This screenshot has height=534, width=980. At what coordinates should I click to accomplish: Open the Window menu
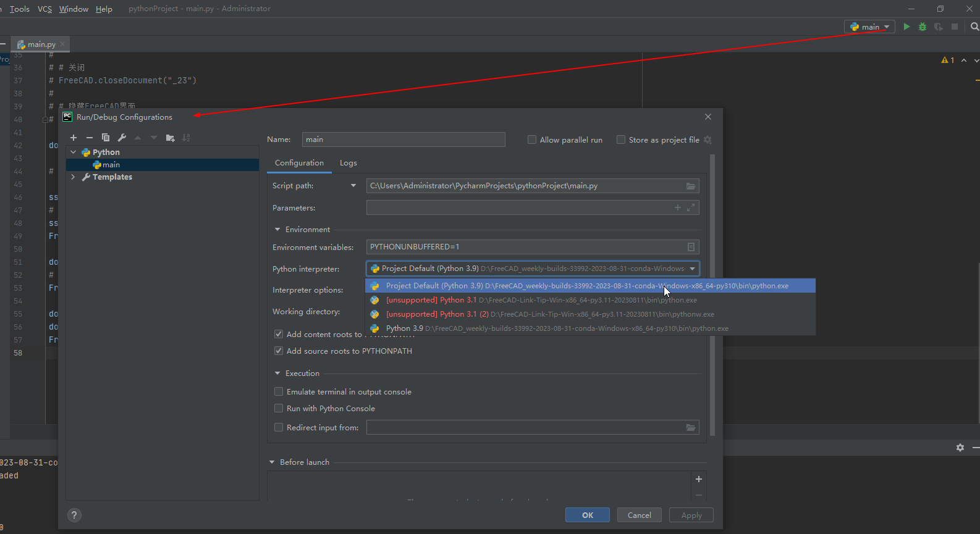point(74,9)
